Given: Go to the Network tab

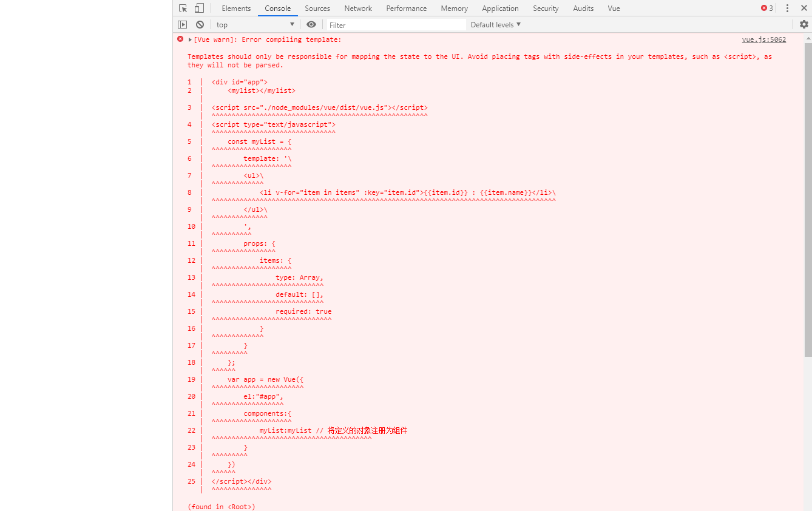Looking at the screenshot, I should [358, 8].
